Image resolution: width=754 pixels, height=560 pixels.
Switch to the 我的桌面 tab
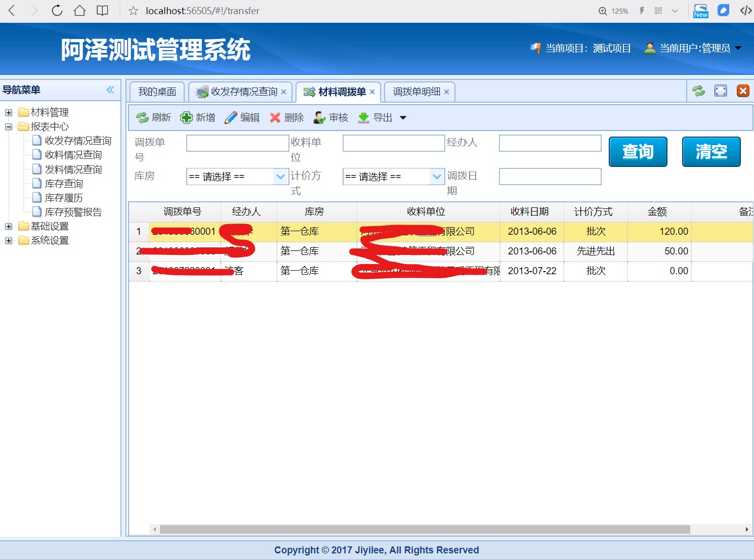[157, 92]
